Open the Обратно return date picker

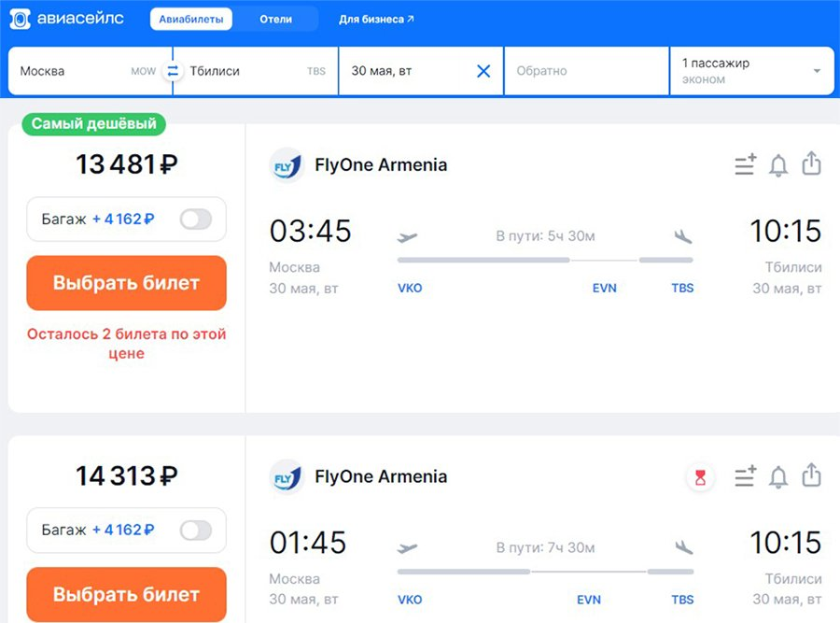(x=586, y=71)
